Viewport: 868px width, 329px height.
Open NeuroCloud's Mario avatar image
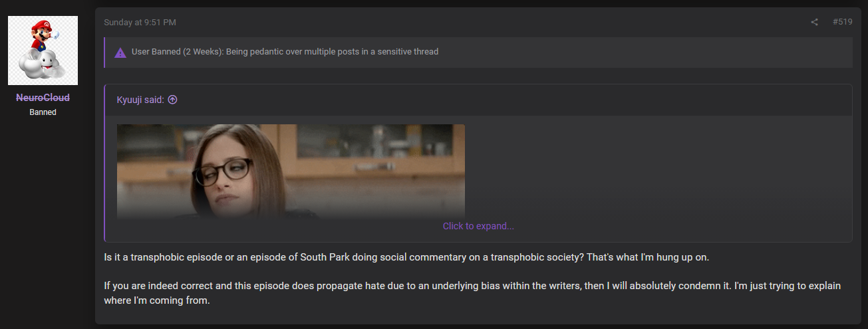43,51
